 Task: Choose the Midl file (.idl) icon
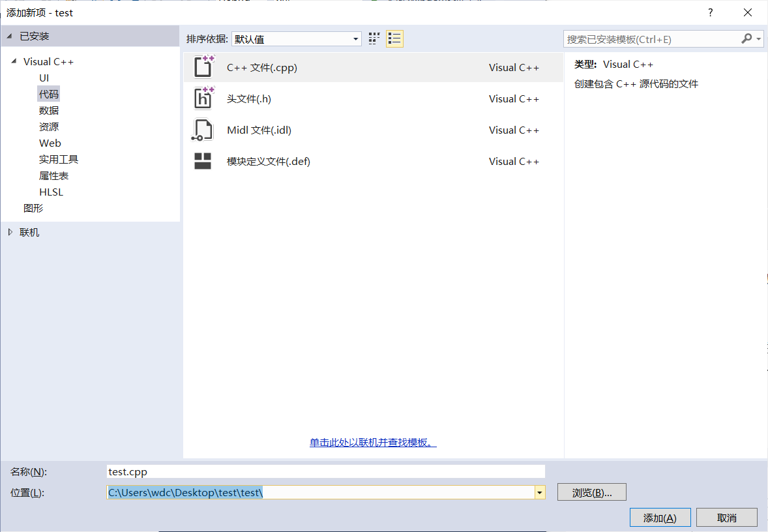(202, 130)
